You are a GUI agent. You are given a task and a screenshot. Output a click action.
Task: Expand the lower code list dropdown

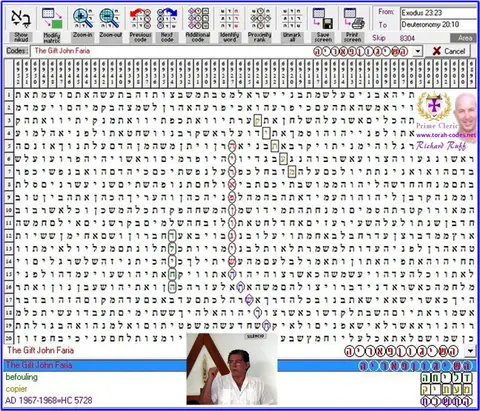pyautogui.click(x=470, y=351)
